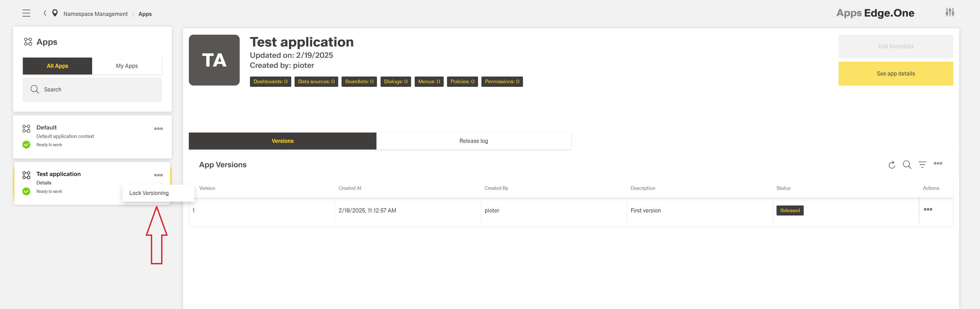
Task: Click the back arrow next to breadcrumbs
Action: point(44,13)
